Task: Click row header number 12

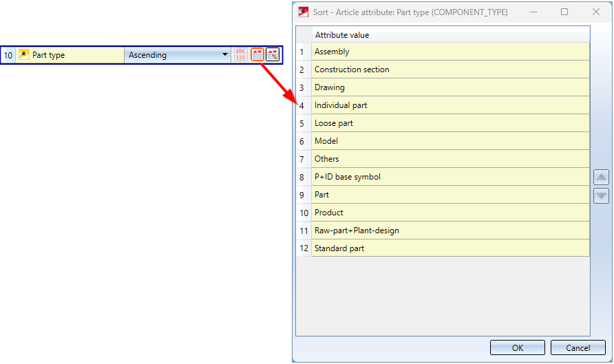Action: 304,248
